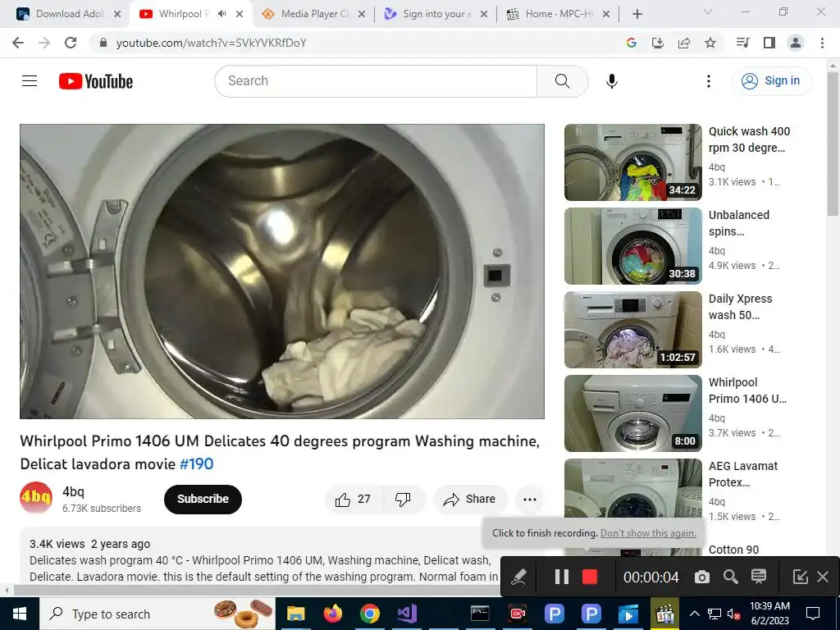Dislike the video with thumbs down
This screenshot has width=840, height=630.
tap(403, 500)
